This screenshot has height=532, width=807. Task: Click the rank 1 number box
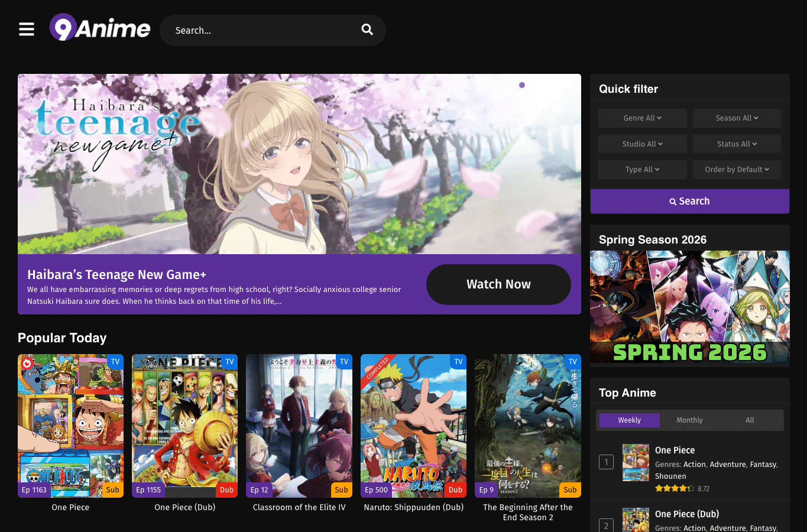tap(606, 462)
